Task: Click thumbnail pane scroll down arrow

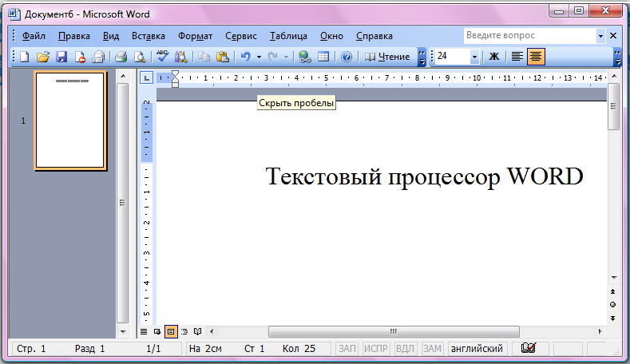Action: pos(123,332)
